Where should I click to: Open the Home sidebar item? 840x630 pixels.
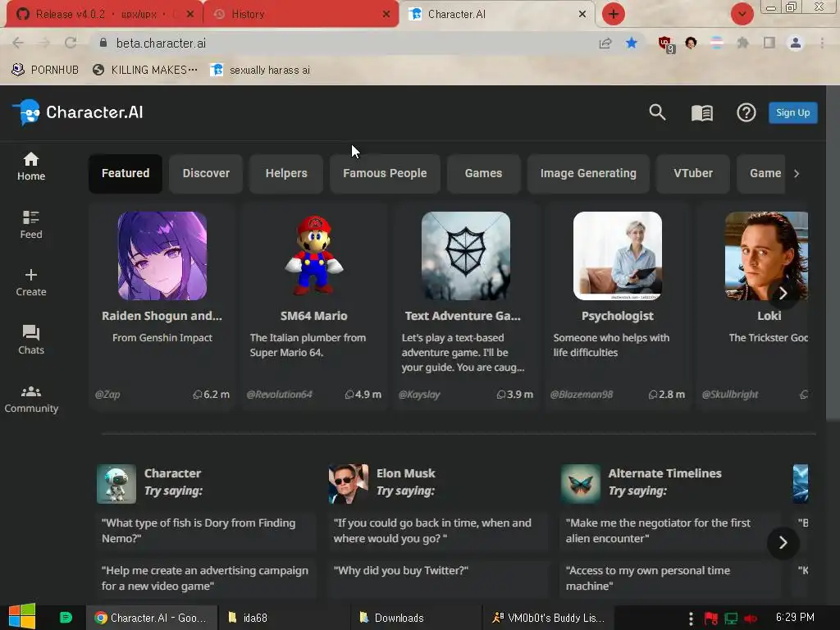[x=31, y=167]
